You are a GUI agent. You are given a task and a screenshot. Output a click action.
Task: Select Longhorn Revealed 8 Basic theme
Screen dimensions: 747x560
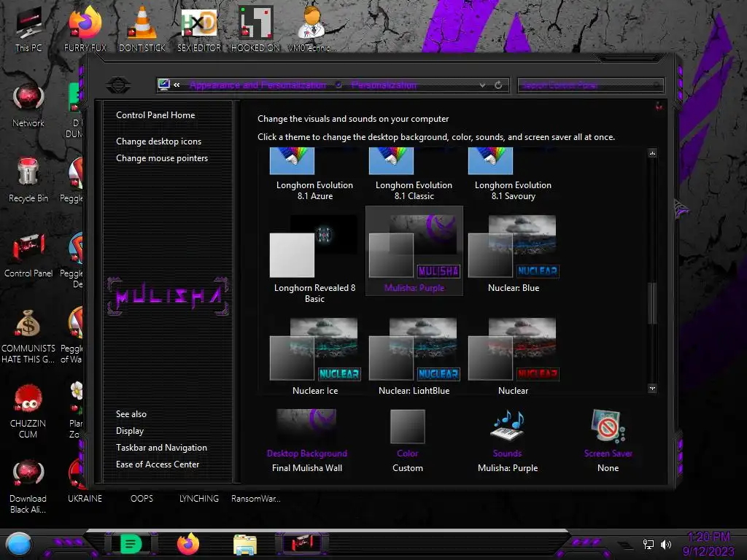pyautogui.click(x=314, y=257)
